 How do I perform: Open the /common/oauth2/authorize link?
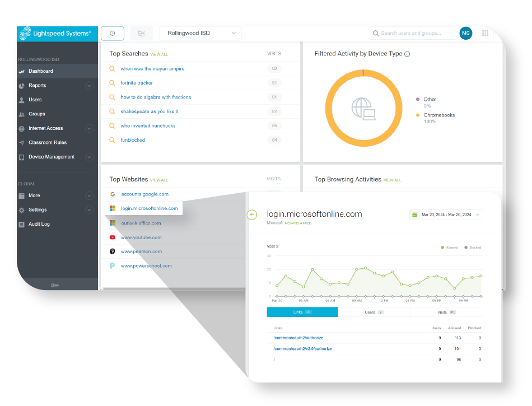298,338
